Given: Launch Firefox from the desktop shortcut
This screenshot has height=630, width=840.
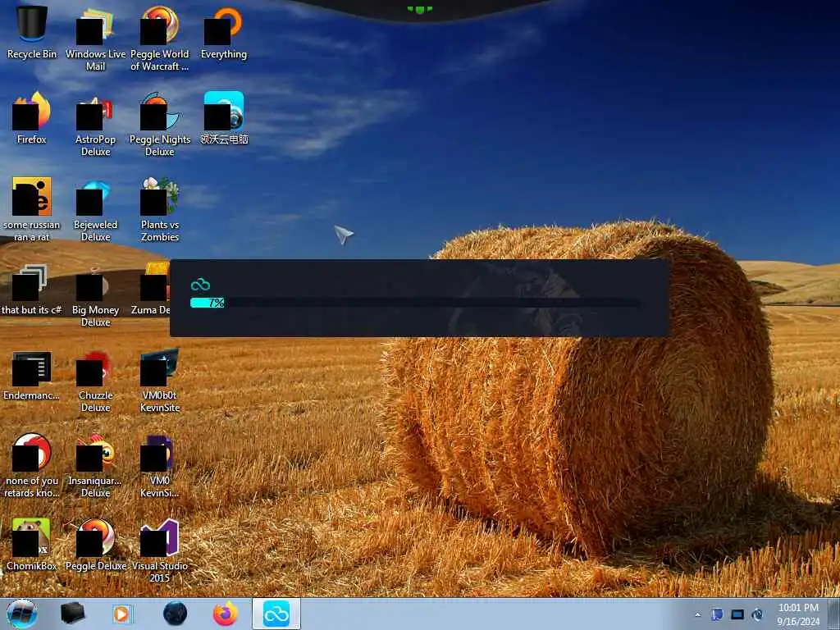Looking at the screenshot, I should tap(32, 118).
